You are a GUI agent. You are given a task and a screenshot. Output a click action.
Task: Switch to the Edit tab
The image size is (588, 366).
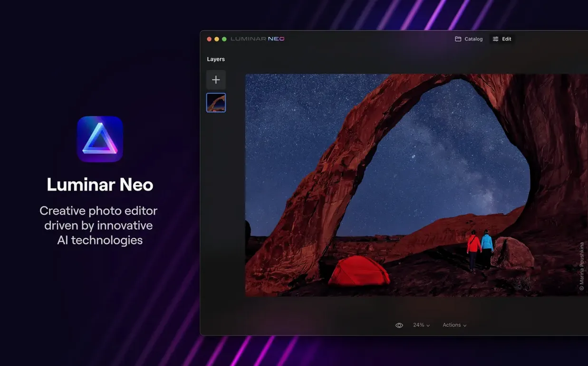(502, 39)
